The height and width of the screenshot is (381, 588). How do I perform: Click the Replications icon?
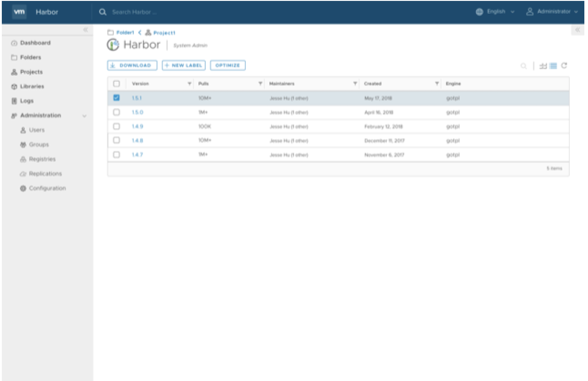tap(23, 174)
